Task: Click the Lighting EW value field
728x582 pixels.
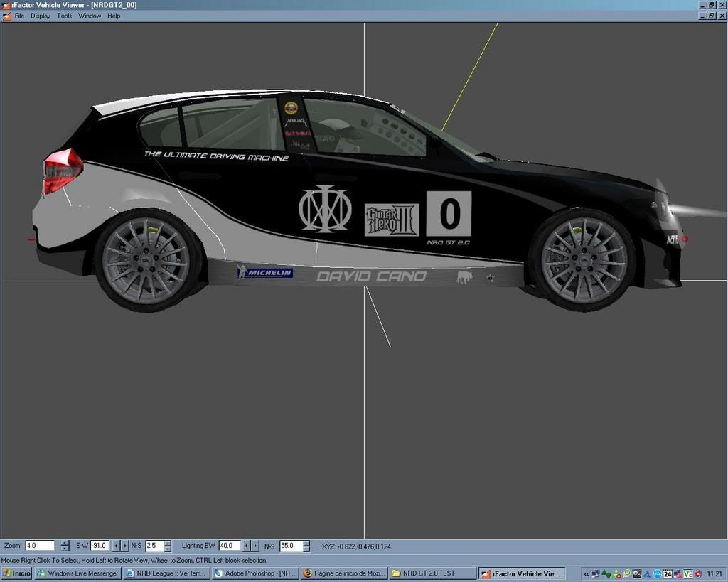Action: (230, 546)
